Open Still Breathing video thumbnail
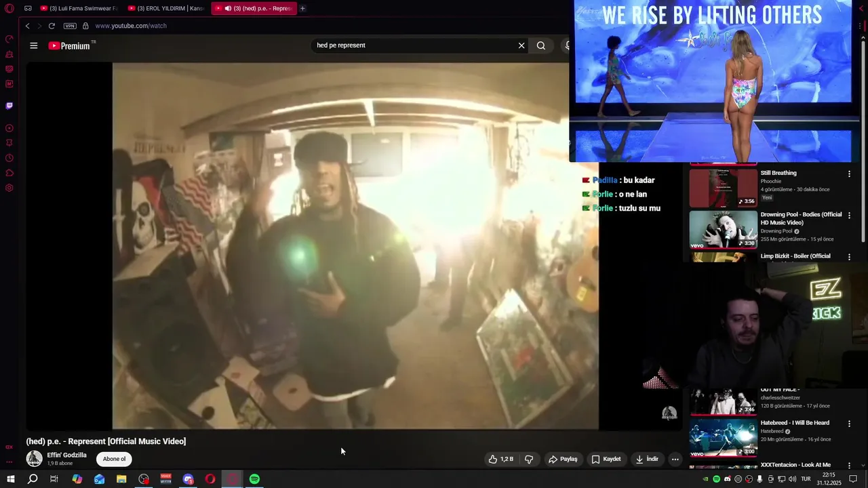Viewport: 868px width, 488px height. coord(723,188)
